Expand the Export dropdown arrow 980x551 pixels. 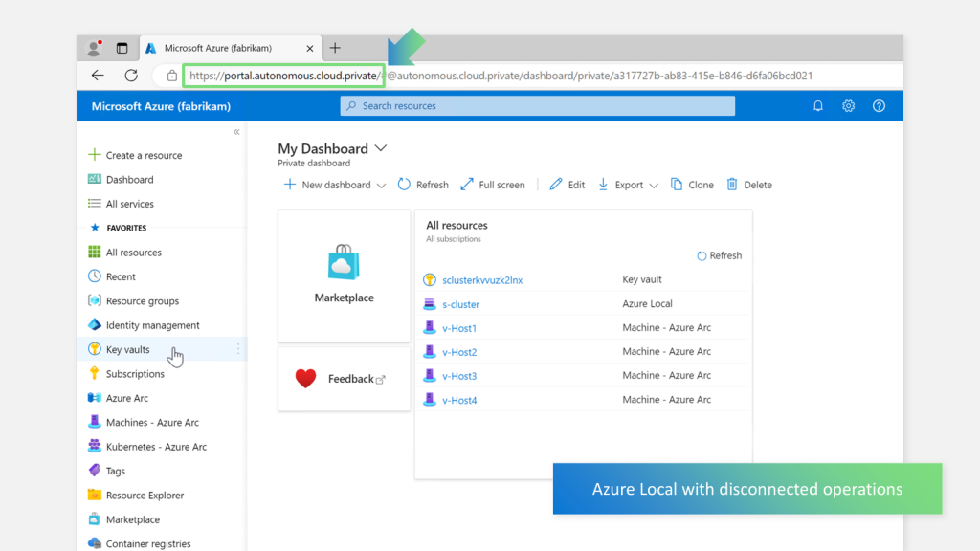tap(654, 186)
